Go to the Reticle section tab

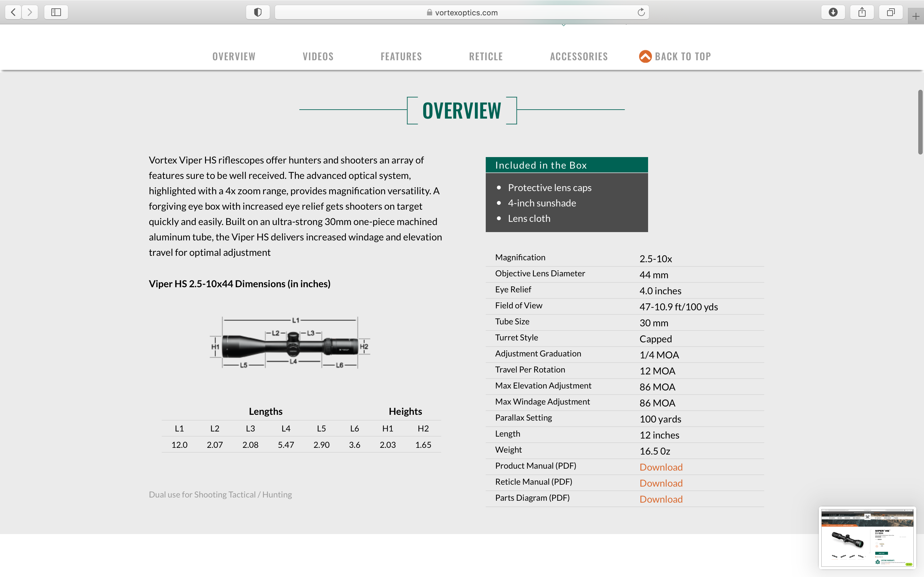click(486, 56)
